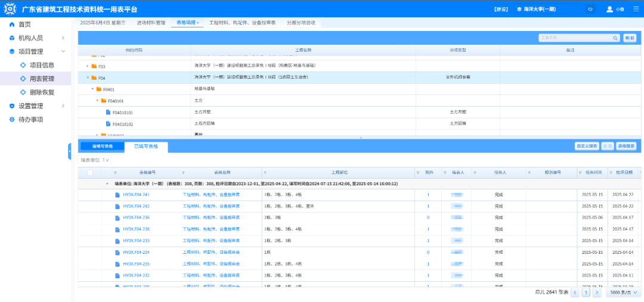The width and height of the screenshot is (644, 302).
Task: Collapse the sidebar with the blue handle
Action: (69, 151)
